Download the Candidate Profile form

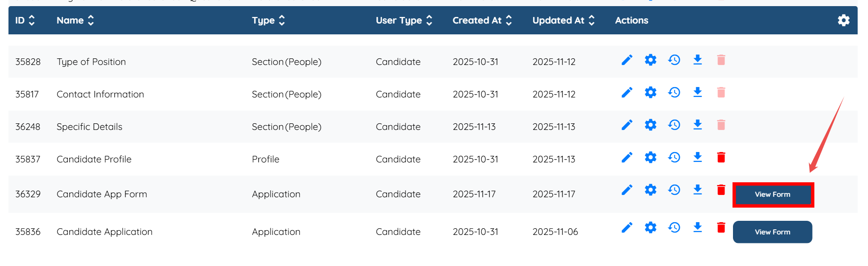click(x=697, y=157)
